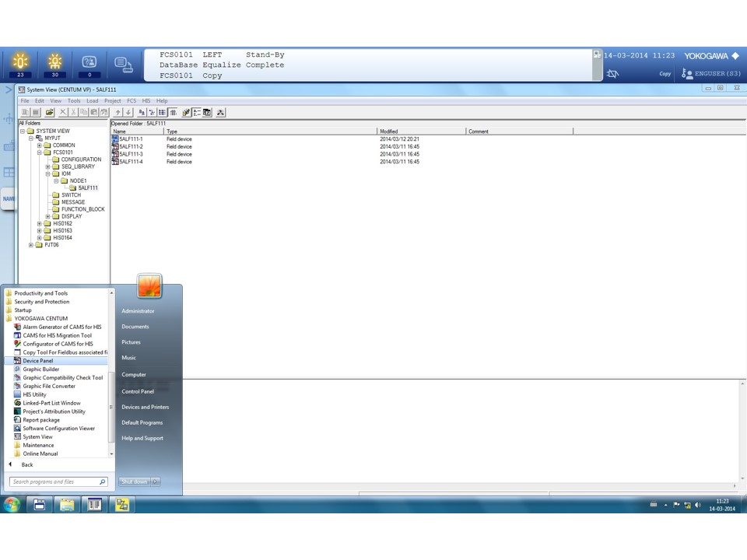Viewport: 747px width, 560px height.
Task: Open the 5ALF111-1 field device icon
Action: click(x=130, y=138)
